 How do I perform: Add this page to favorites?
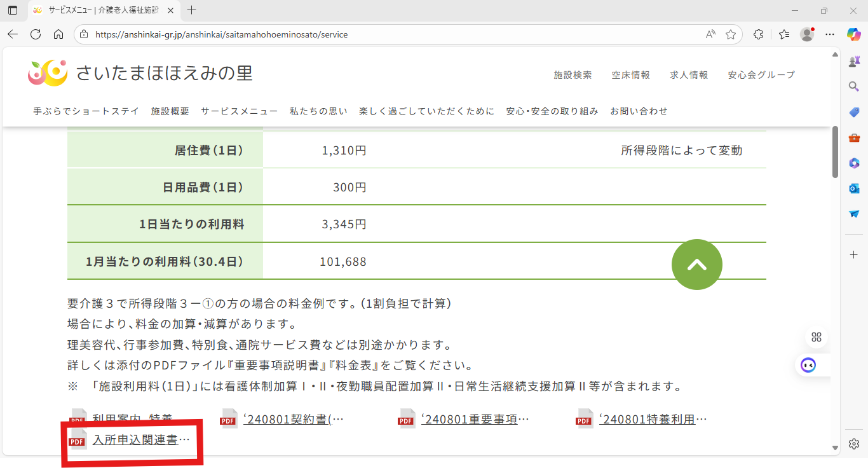click(731, 34)
